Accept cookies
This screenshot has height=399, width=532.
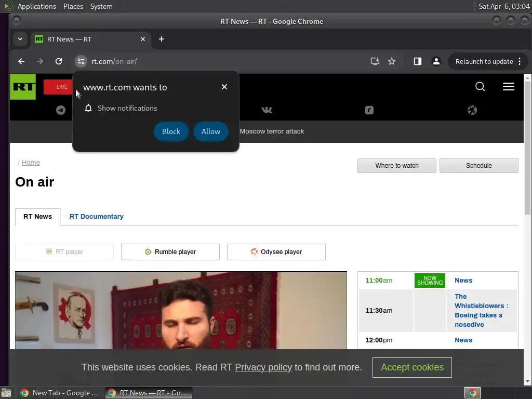point(412,367)
